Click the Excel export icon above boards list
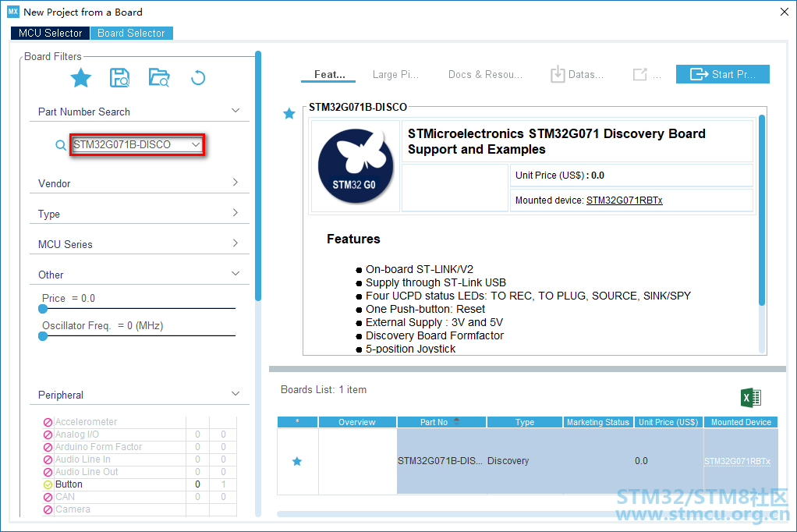 tap(751, 398)
